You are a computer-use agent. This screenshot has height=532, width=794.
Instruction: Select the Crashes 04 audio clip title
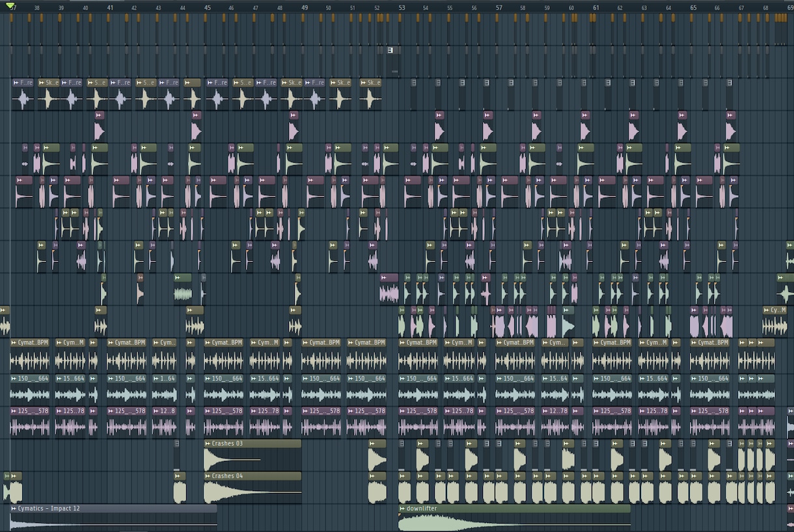[x=227, y=476]
